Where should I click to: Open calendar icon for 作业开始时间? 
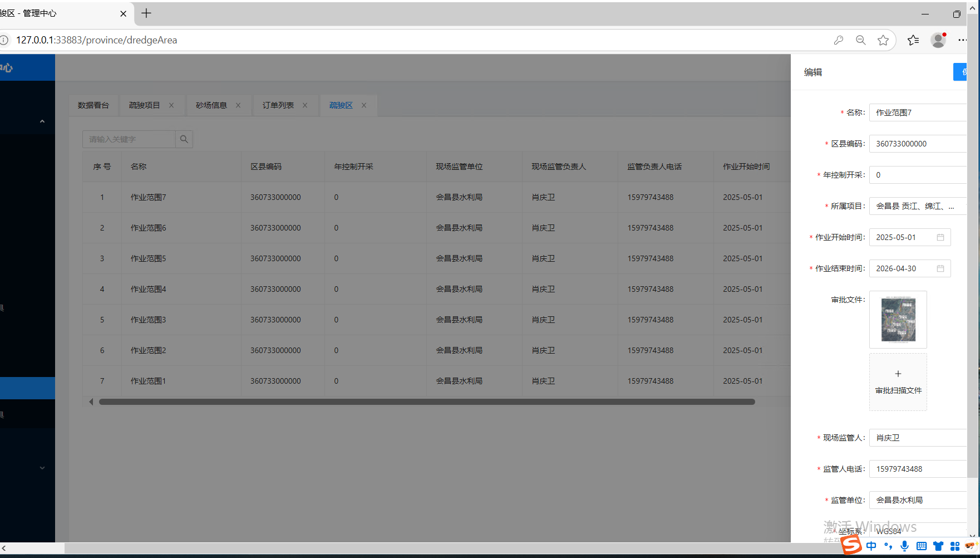coord(940,237)
